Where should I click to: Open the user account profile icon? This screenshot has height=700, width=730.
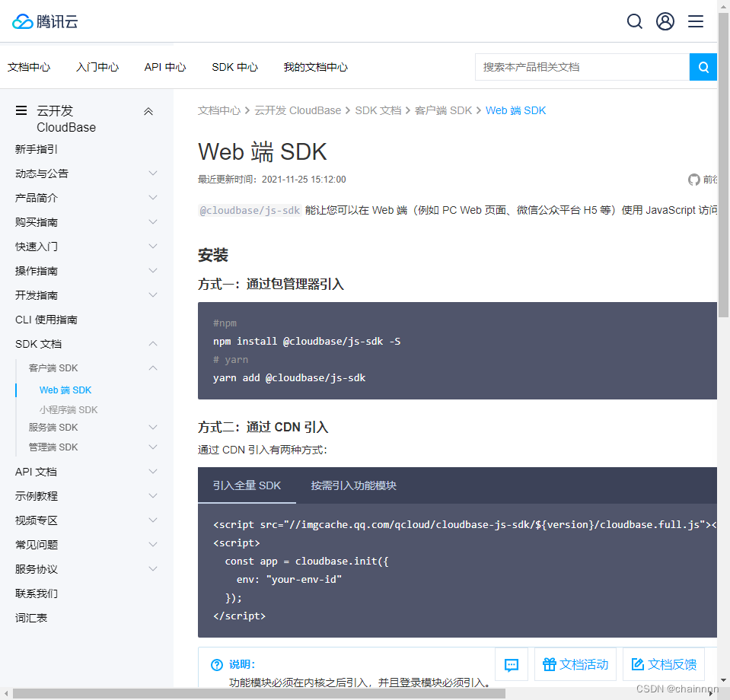point(665,21)
